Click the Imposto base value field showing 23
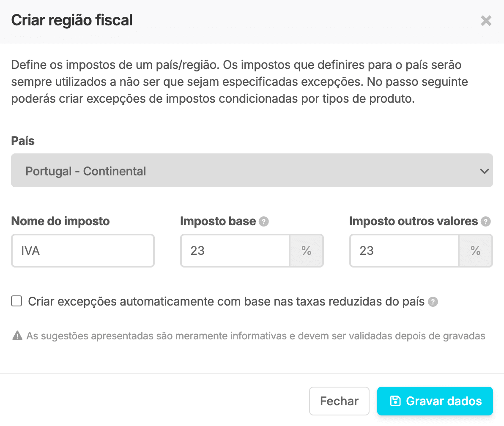 coord(235,250)
